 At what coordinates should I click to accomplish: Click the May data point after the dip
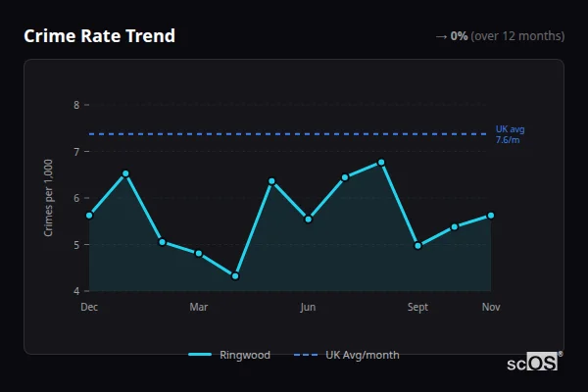point(271,181)
